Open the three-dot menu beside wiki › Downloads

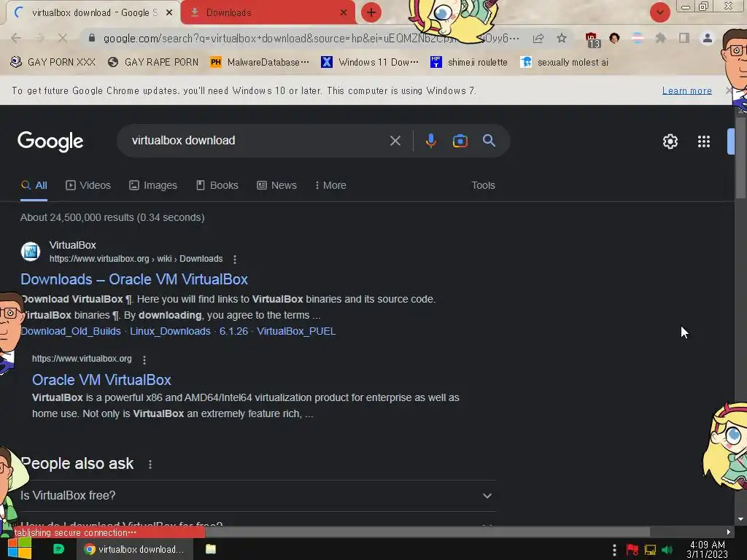point(234,259)
